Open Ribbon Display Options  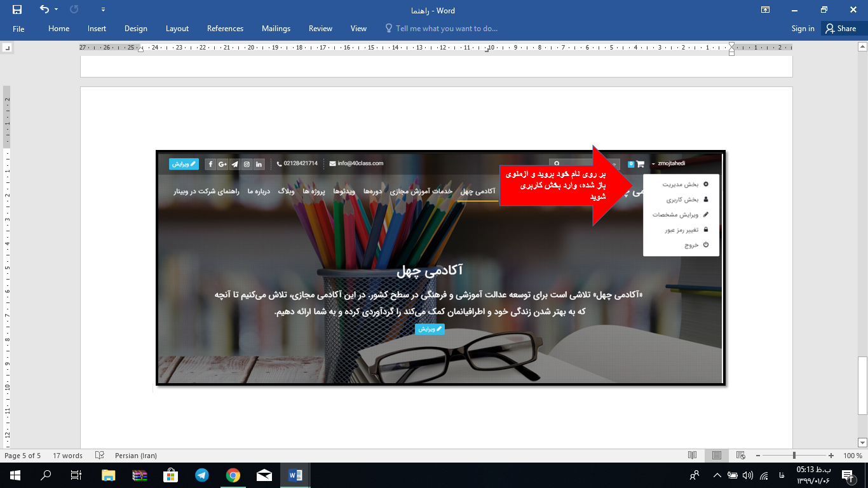pyautogui.click(x=765, y=10)
